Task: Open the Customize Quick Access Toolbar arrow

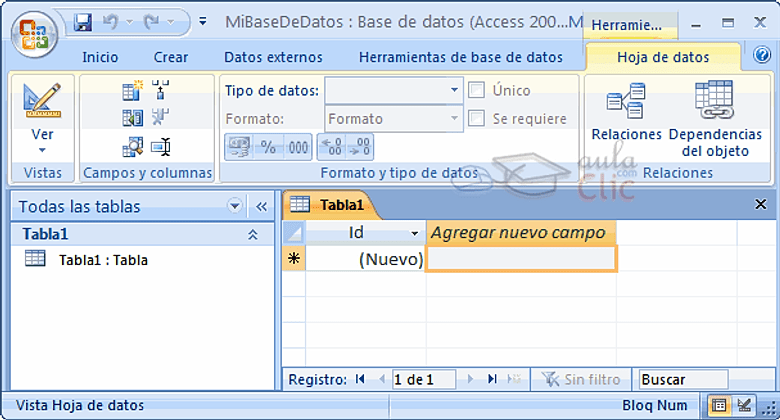Action: coord(202,21)
